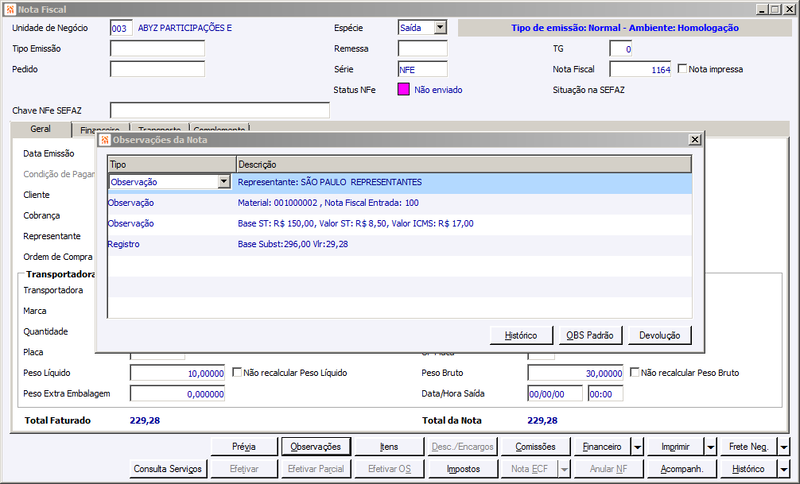Select the Registro Base Subst row
This screenshot has width=800, height=484.
click(399, 244)
